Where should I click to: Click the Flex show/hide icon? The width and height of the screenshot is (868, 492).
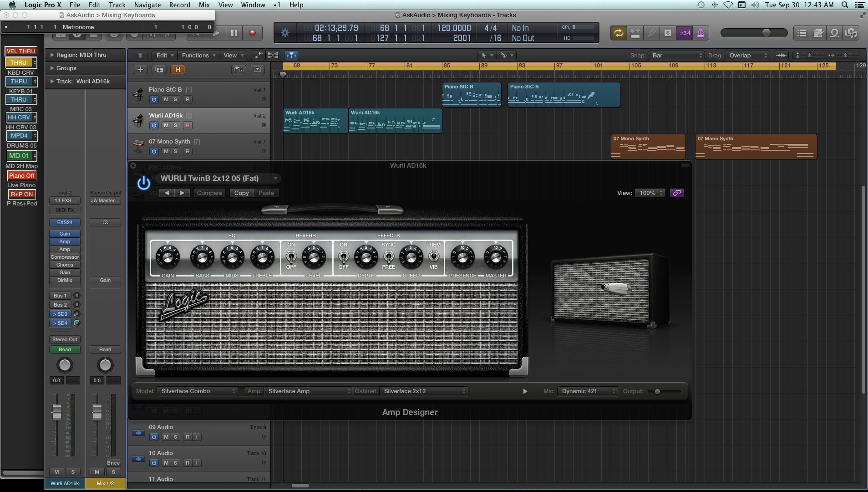coord(273,55)
